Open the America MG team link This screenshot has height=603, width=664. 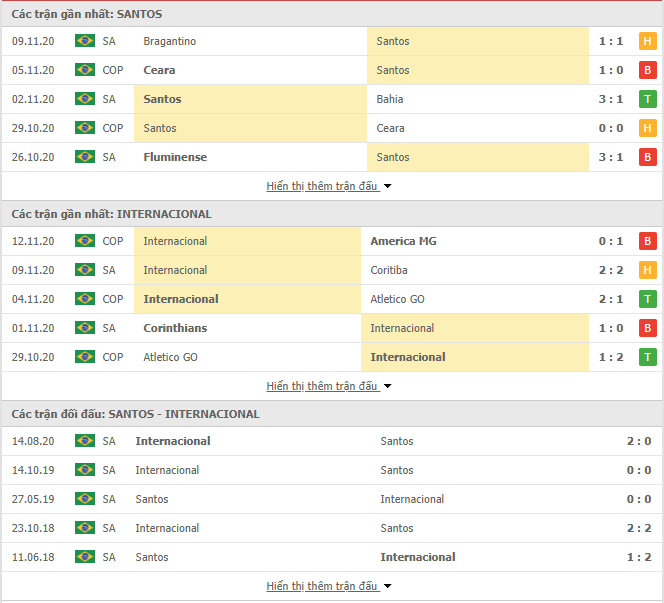click(403, 241)
